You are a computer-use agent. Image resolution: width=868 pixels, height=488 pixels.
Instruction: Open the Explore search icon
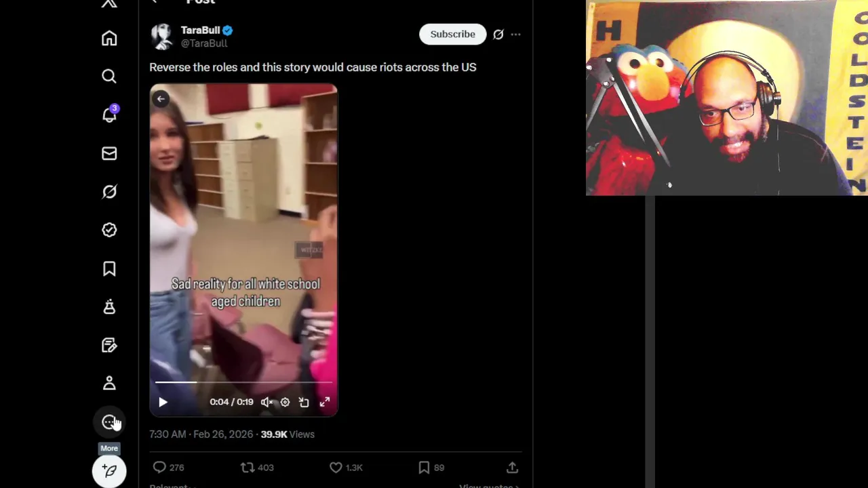tap(109, 77)
